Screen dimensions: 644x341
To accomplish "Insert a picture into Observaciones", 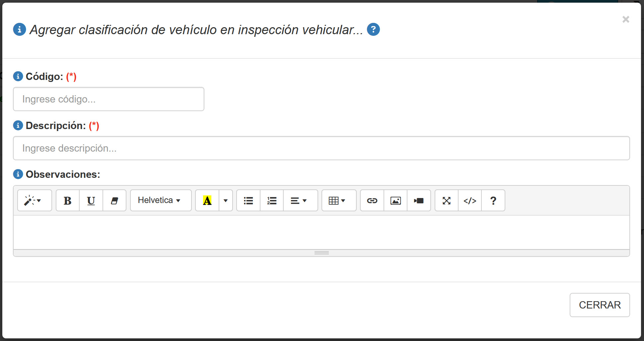I will (x=395, y=200).
